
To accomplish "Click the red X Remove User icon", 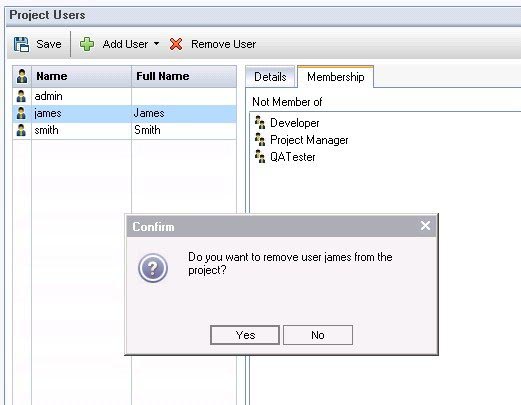I will coord(176,44).
